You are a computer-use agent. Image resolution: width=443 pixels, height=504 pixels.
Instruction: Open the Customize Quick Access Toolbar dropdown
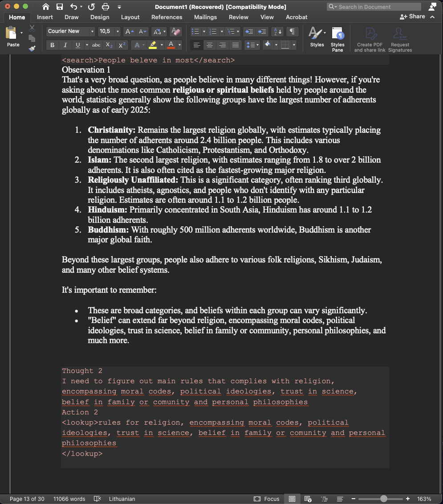click(x=119, y=7)
